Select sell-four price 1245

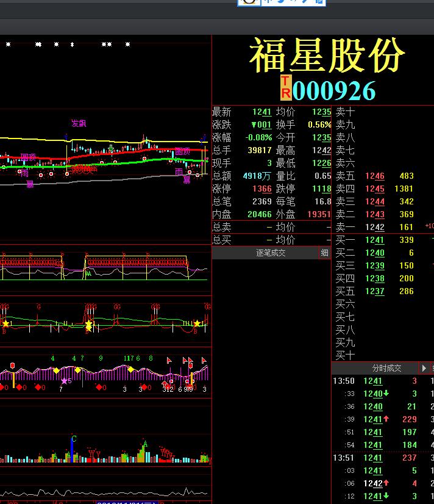coord(375,189)
